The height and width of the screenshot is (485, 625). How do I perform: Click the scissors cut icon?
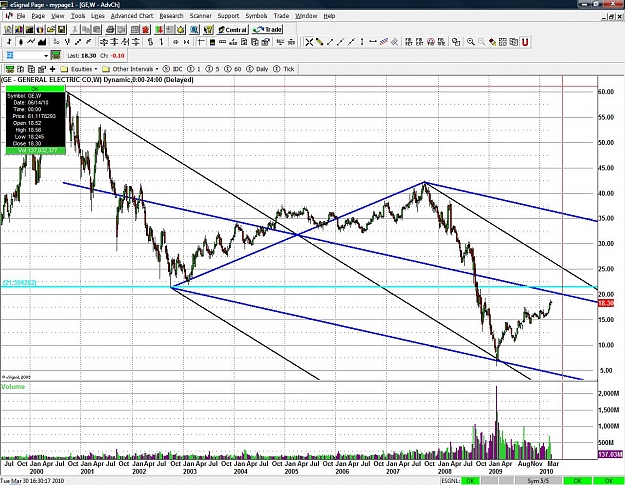pos(74,30)
